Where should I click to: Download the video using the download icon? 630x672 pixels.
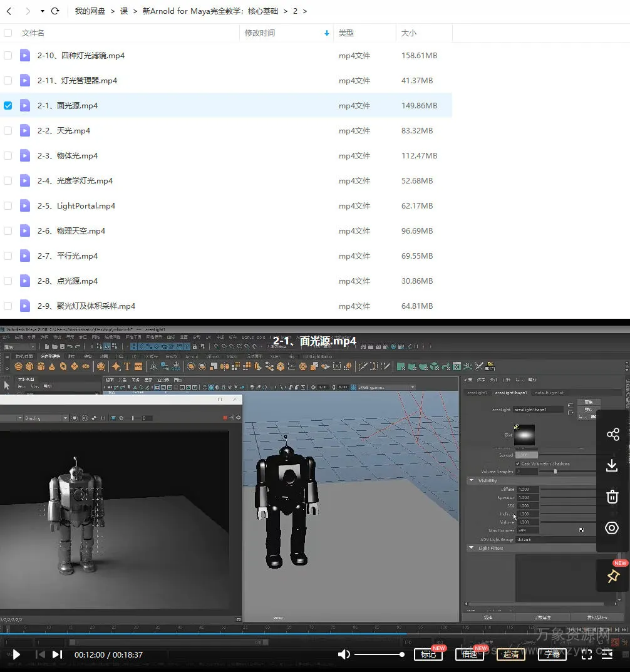coord(612,465)
